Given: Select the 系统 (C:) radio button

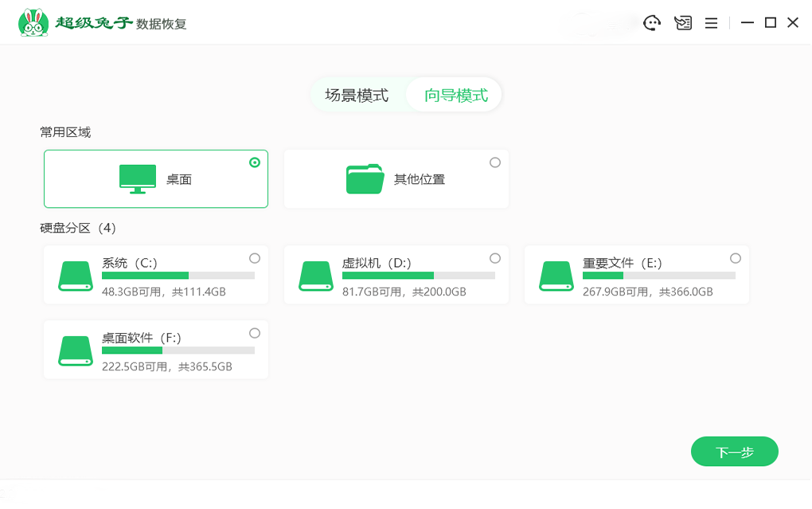Looking at the screenshot, I should (255, 258).
